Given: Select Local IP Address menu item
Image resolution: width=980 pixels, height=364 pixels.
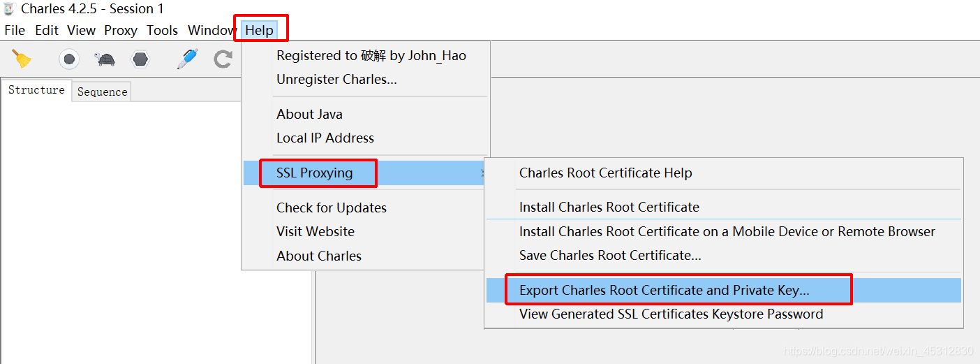Looking at the screenshot, I should coord(366,138).
